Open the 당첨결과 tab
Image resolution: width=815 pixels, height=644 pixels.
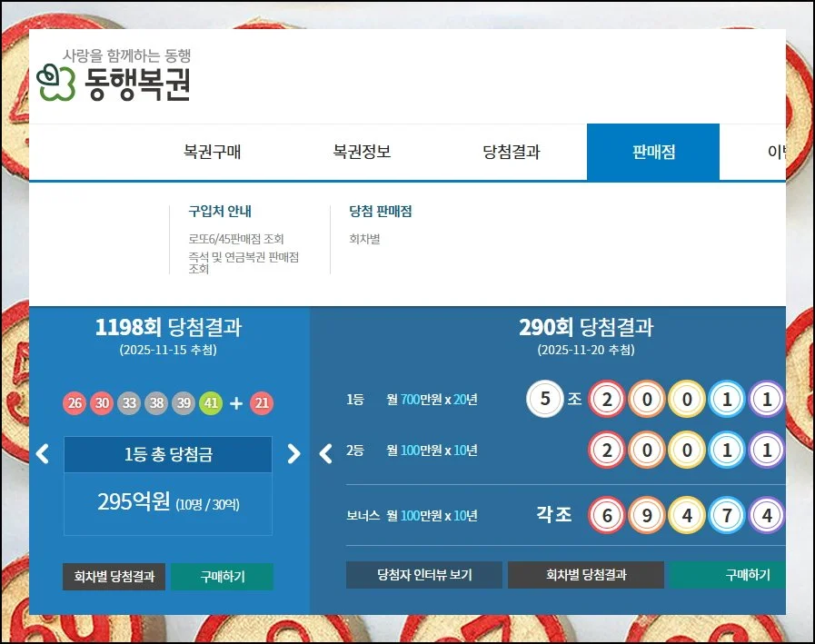pos(513,152)
